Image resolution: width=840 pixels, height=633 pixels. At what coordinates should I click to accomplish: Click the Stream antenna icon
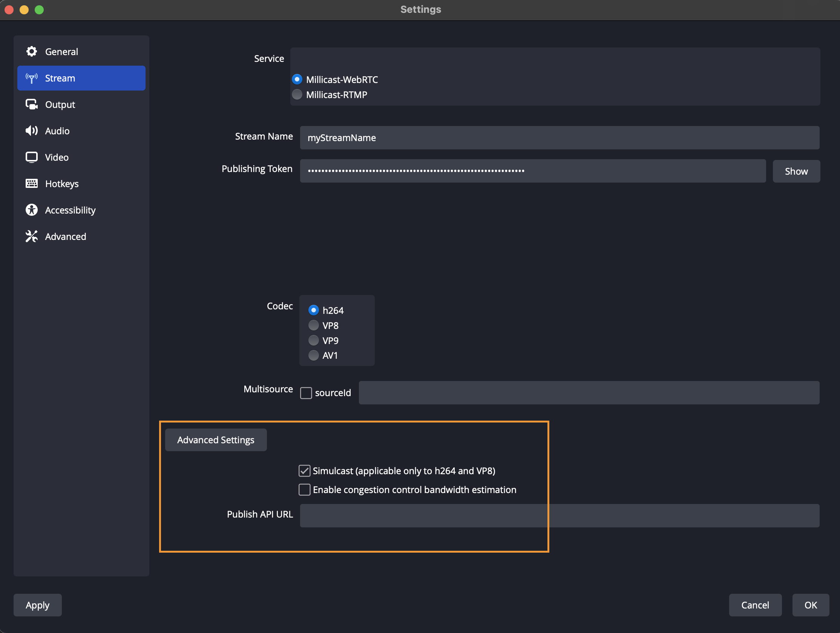32,78
